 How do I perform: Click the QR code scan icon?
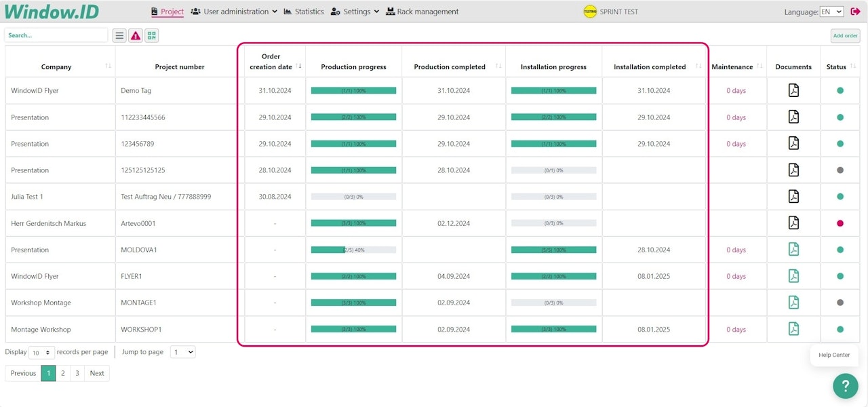151,35
